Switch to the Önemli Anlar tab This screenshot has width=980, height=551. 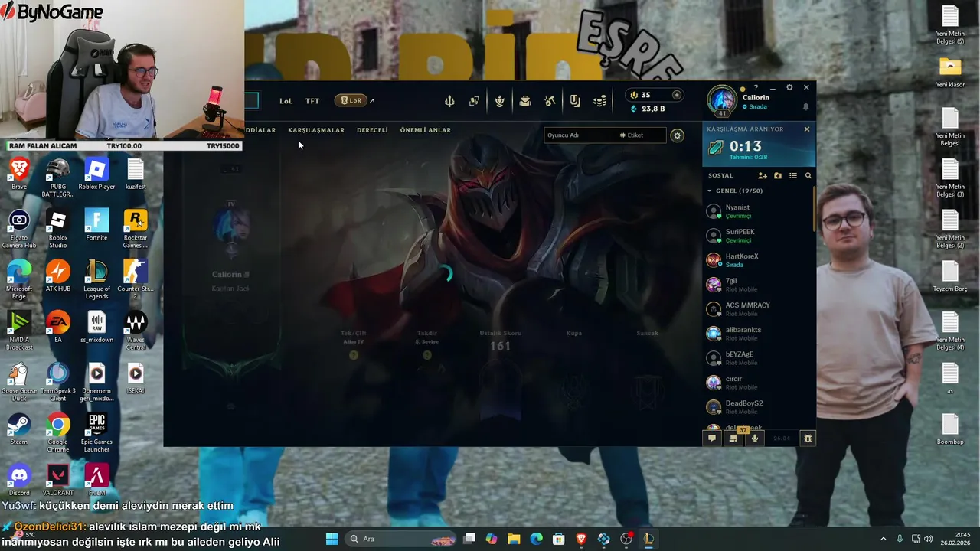coord(425,130)
